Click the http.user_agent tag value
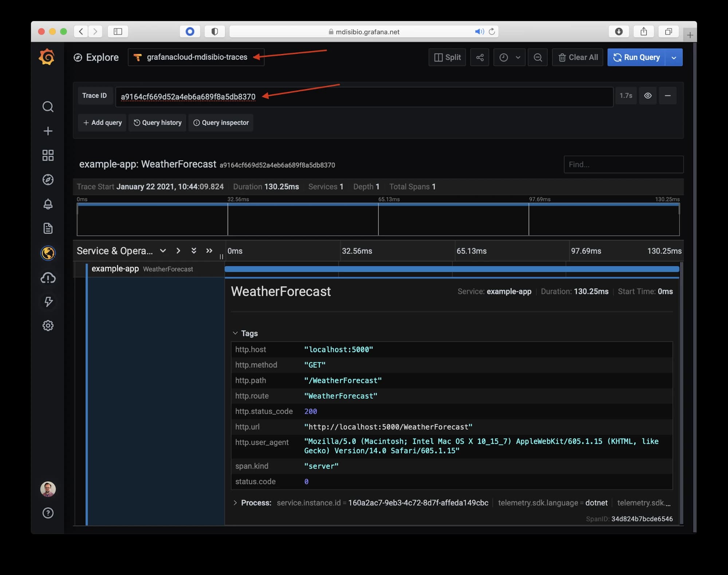 coord(481,446)
